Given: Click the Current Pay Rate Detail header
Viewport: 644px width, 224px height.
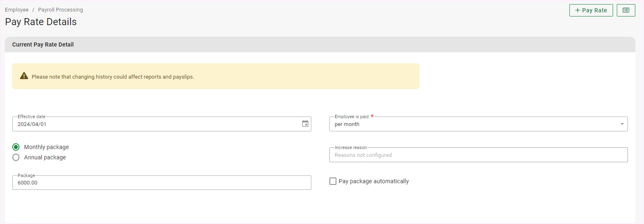Looking at the screenshot, I should coord(43,44).
